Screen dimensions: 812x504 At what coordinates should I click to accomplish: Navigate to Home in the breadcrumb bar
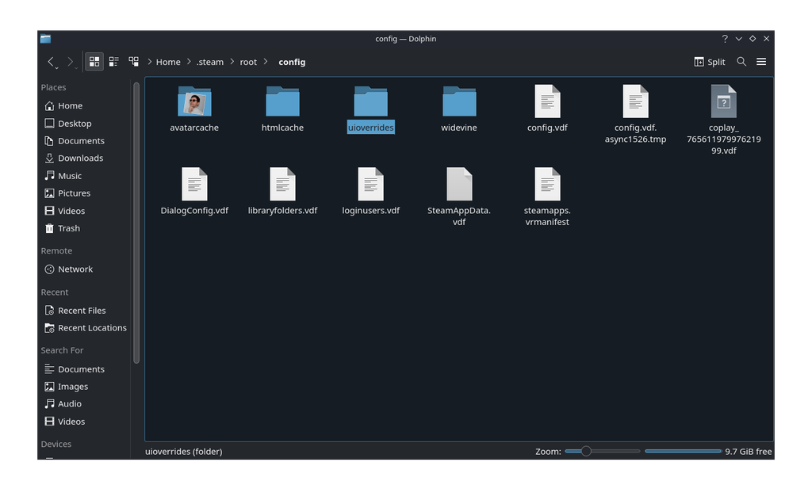168,61
